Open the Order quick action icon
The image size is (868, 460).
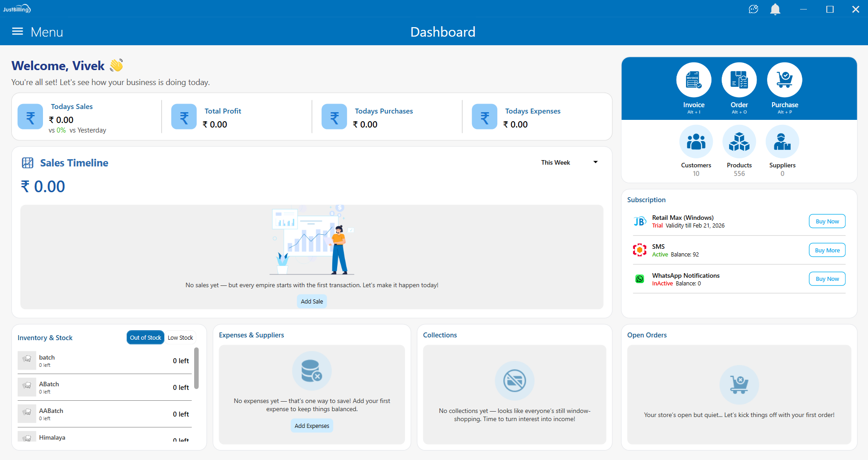(739, 80)
